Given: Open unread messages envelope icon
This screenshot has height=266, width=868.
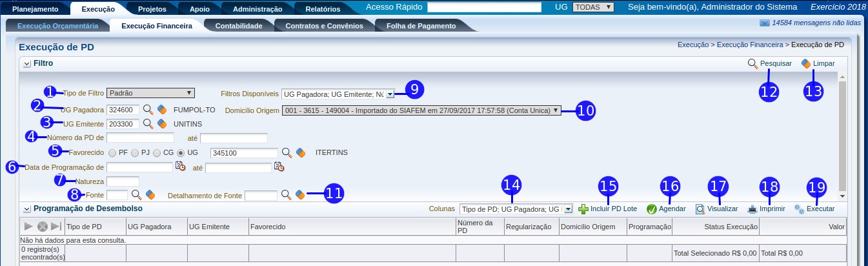Looking at the screenshot, I should pos(765,23).
